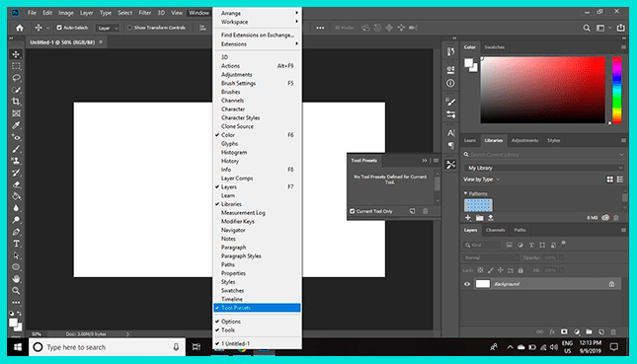Select the Lasso tool
The image size is (637, 364).
(16, 78)
